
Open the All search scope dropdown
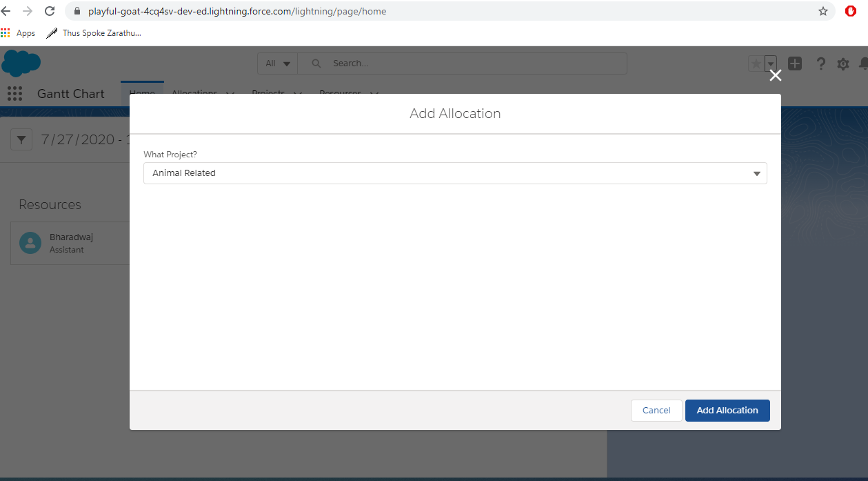click(278, 63)
